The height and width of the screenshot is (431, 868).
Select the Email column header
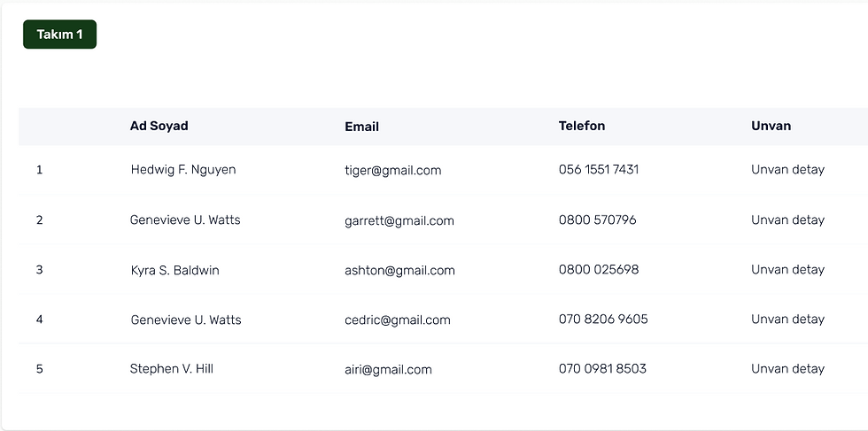pyautogui.click(x=361, y=127)
